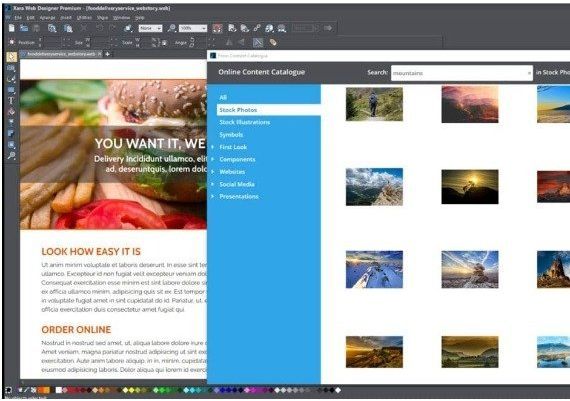
Task: Click the Online Content Catalogue title
Action: click(261, 72)
